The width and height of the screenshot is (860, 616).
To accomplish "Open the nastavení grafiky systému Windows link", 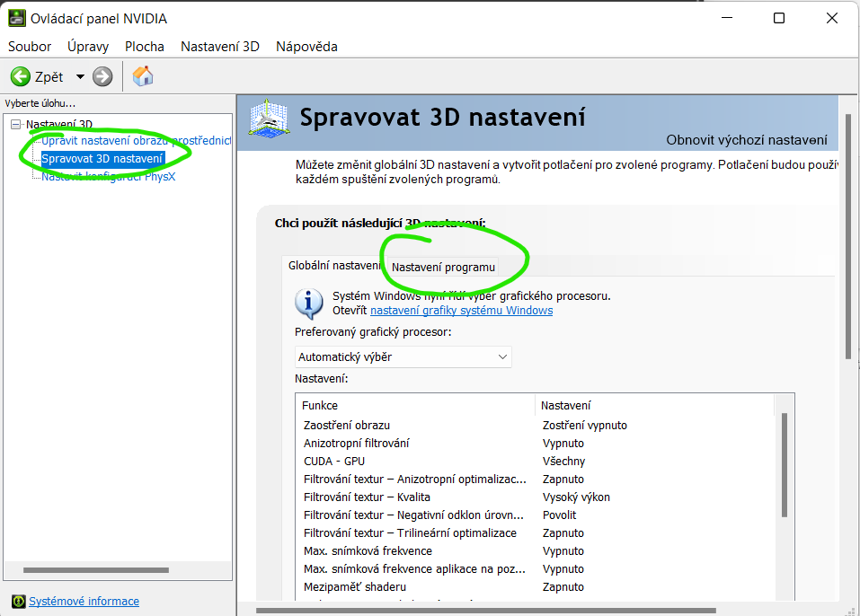I will (x=461, y=311).
